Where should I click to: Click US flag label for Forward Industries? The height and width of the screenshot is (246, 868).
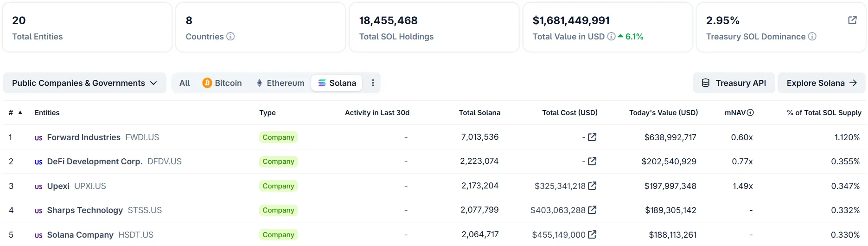point(38,138)
